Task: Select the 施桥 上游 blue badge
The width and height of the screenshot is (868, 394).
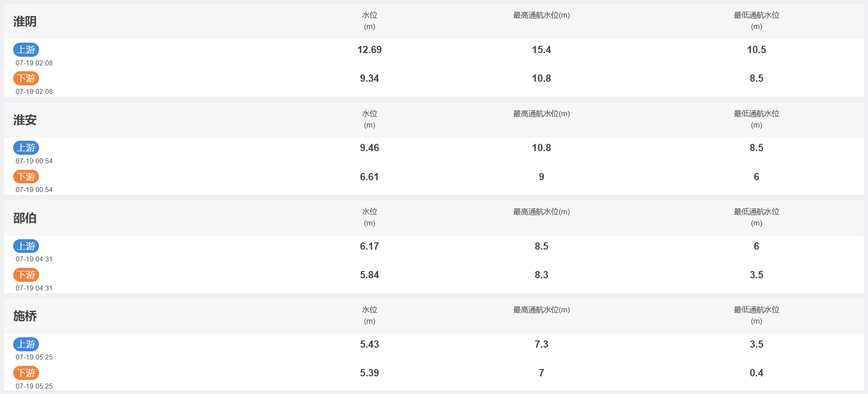Action: [x=26, y=344]
